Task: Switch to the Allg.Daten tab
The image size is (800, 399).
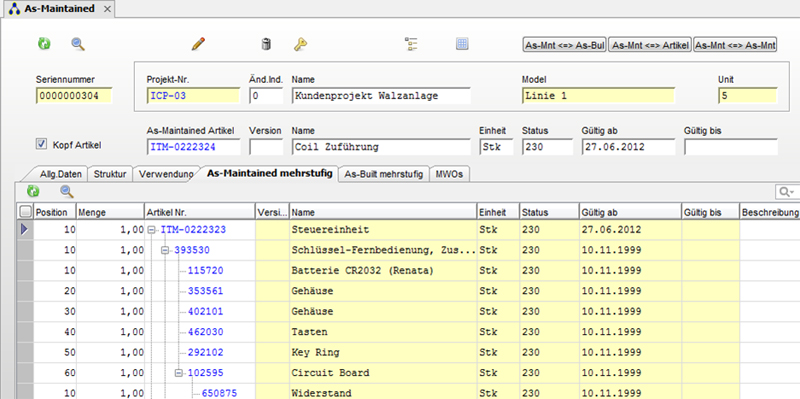Action: pos(61,174)
